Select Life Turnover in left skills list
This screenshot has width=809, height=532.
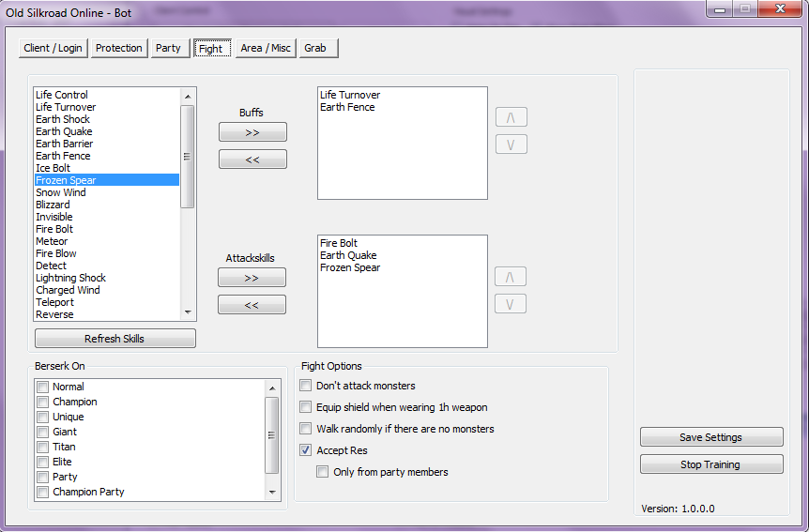pos(107,107)
